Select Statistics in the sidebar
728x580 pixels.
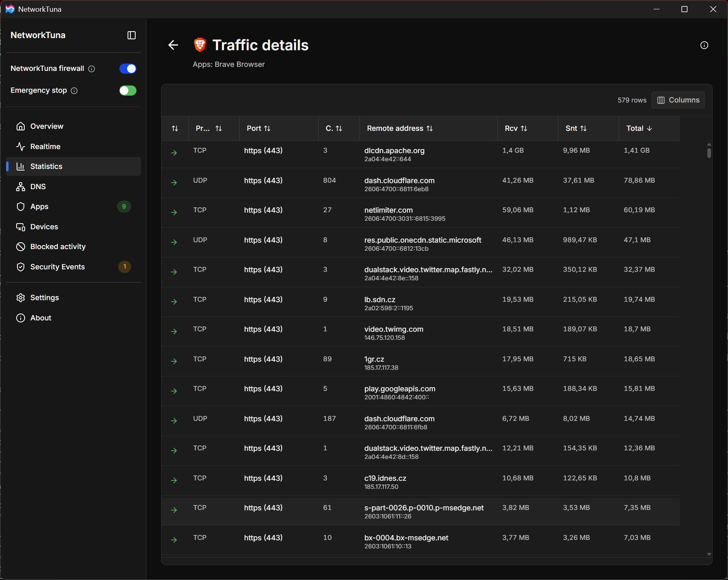pos(74,166)
